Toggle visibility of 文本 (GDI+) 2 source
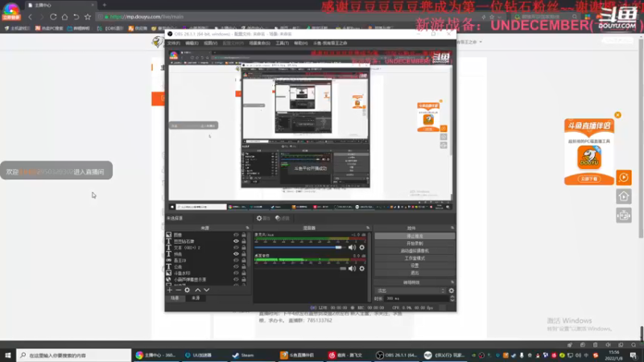Image resolution: width=644 pixels, height=362 pixels. click(x=236, y=248)
